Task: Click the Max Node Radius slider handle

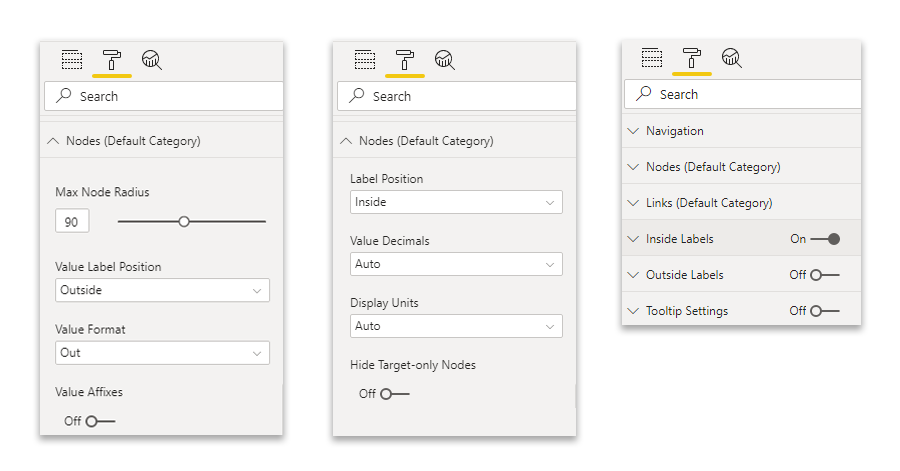Action: (x=184, y=221)
